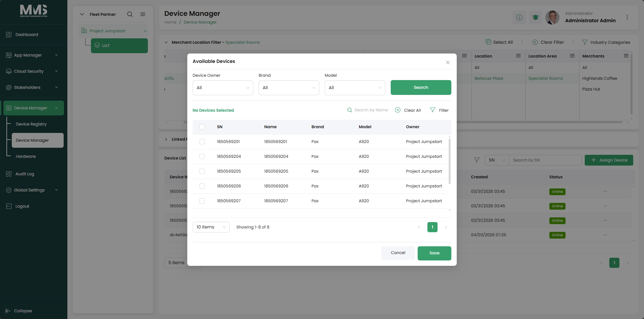Viewport: 644px width, 319px height.
Task: Check the box for device 1850569206
Action: [202, 186]
